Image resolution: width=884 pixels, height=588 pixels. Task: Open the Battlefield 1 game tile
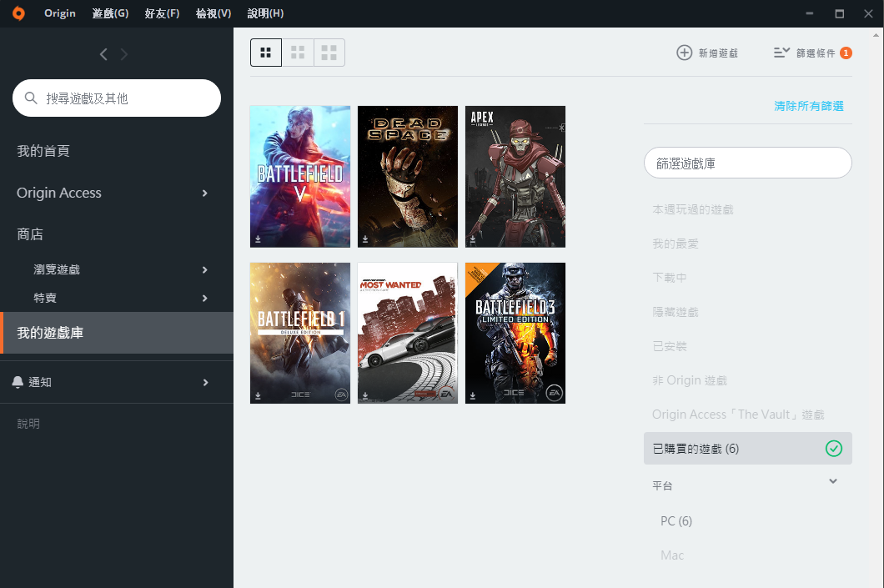point(300,333)
